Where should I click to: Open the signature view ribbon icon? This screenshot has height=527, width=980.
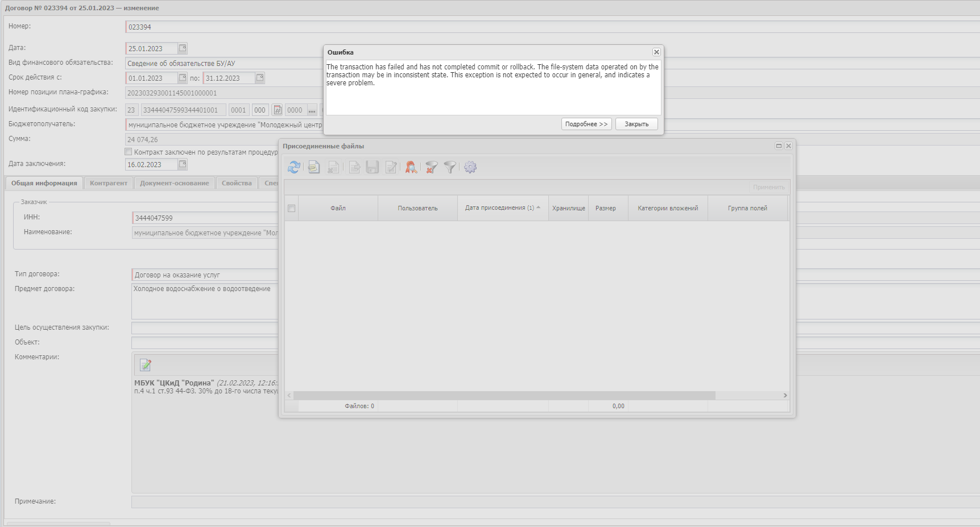pyautogui.click(x=411, y=167)
